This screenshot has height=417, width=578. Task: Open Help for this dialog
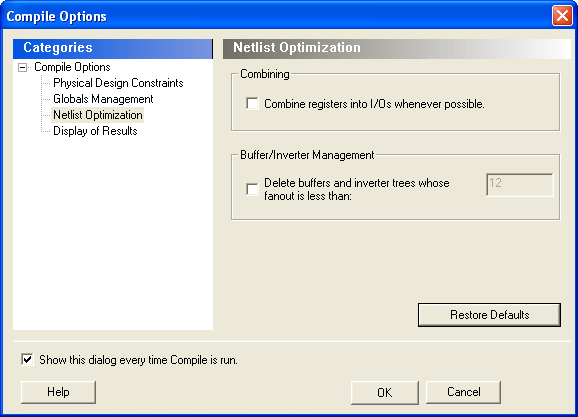tap(58, 392)
